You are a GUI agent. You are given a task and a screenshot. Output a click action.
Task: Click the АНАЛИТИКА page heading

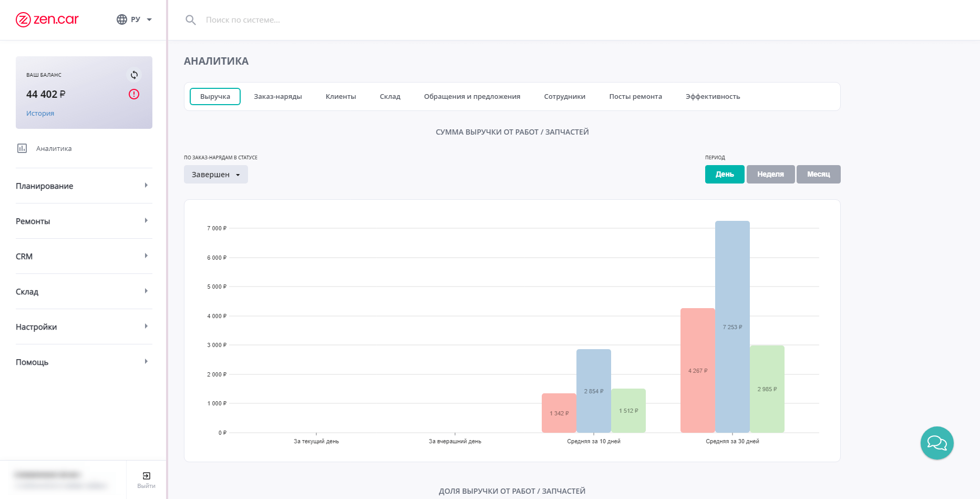tap(216, 61)
